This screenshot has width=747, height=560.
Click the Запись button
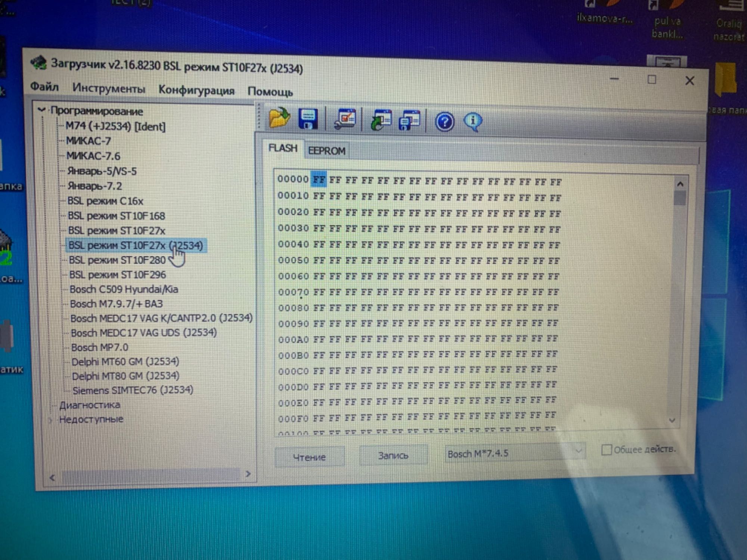393,455
